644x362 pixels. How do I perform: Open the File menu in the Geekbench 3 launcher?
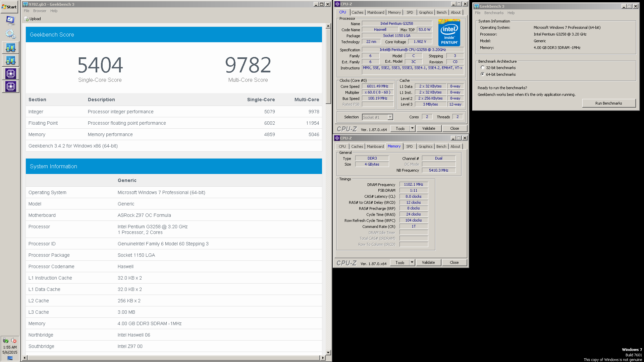click(478, 13)
